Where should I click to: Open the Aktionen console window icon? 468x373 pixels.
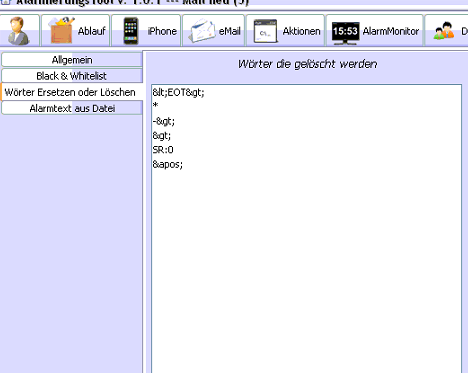pyautogui.click(x=265, y=31)
